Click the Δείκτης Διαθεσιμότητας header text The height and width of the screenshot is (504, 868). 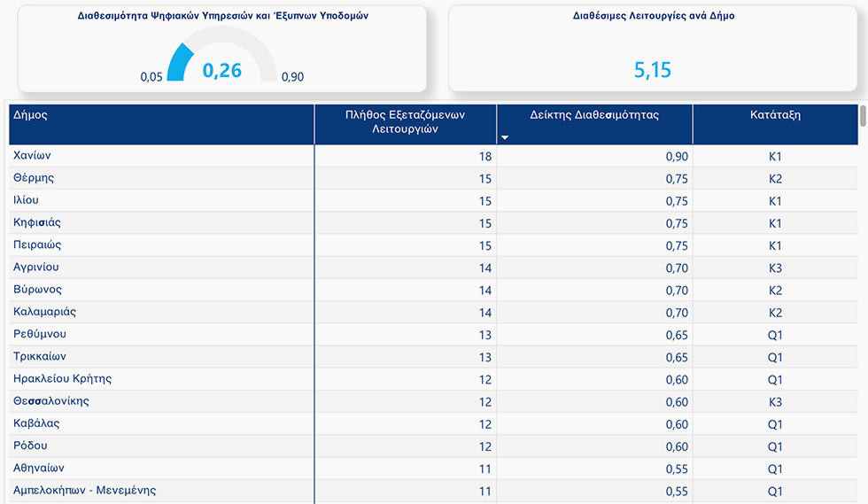pyautogui.click(x=594, y=115)
